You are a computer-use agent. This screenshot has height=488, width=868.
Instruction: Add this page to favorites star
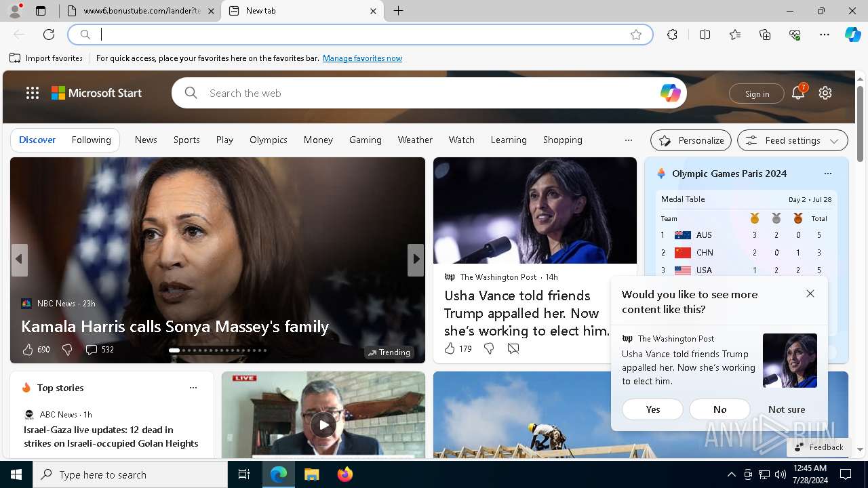coord(636,35)
